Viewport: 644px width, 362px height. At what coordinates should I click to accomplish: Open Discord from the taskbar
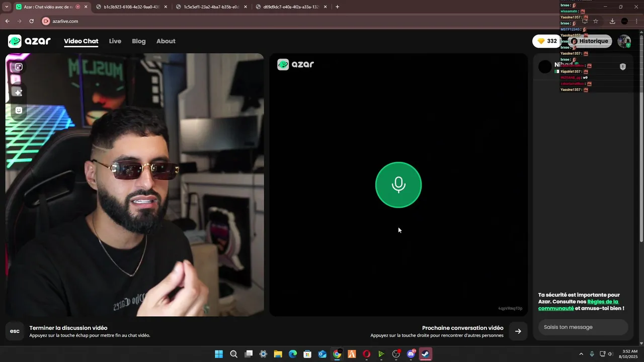click(411, 354)
